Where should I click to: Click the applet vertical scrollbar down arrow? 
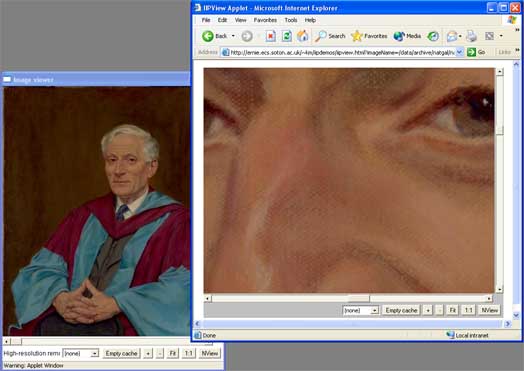coord(500,289)
